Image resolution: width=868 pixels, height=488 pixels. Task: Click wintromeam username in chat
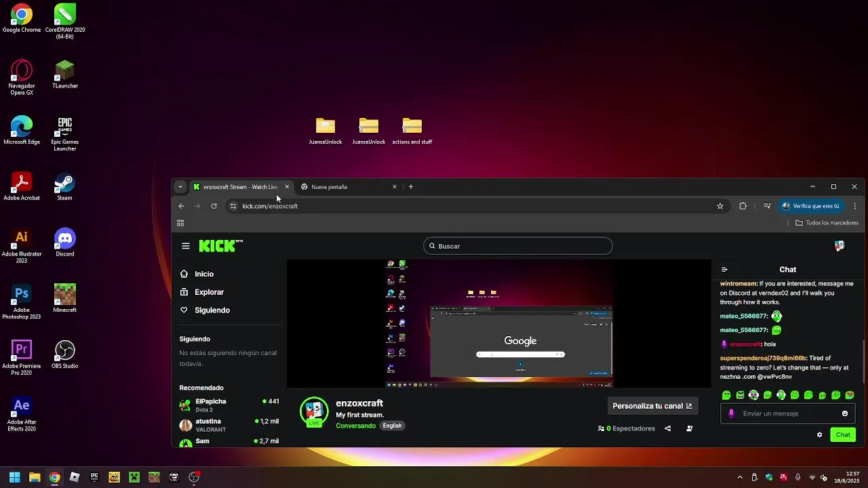[x=738, y=284]
